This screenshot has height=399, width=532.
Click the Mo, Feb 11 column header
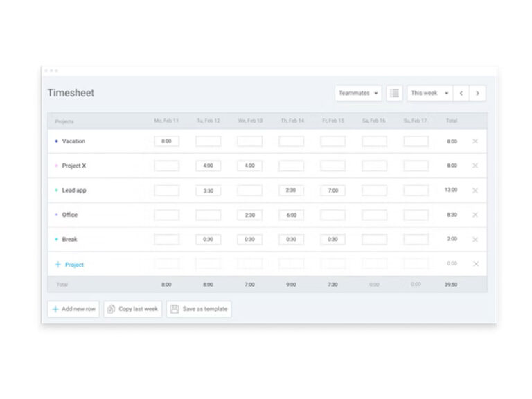tap(166, 121)
